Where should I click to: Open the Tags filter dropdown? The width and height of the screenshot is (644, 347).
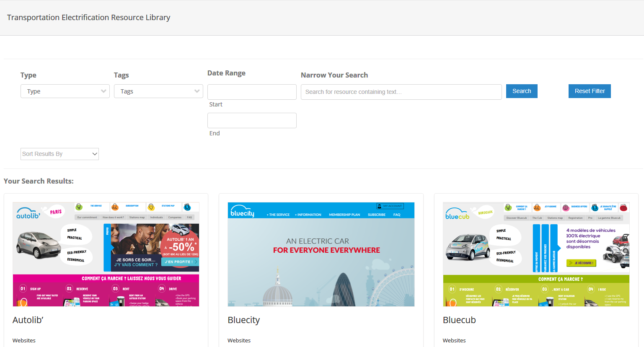click(158, 91)
